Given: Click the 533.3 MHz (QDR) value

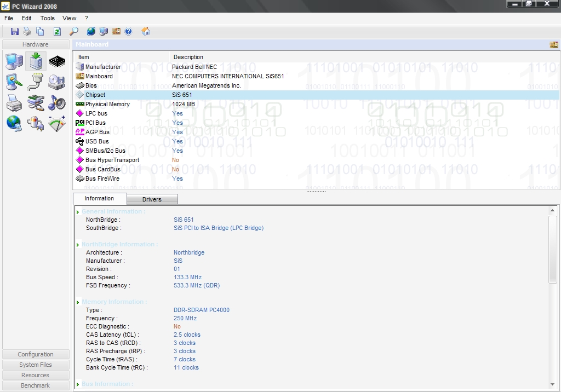Looking at the screenshot, I should click(197, 285).
